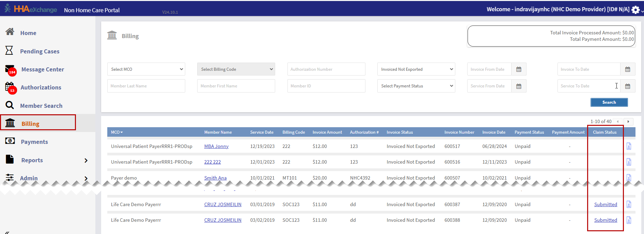This screenshot has width=644, height=234.
Task: Click the Invoice From Date text field
Action: click(489, 69)
